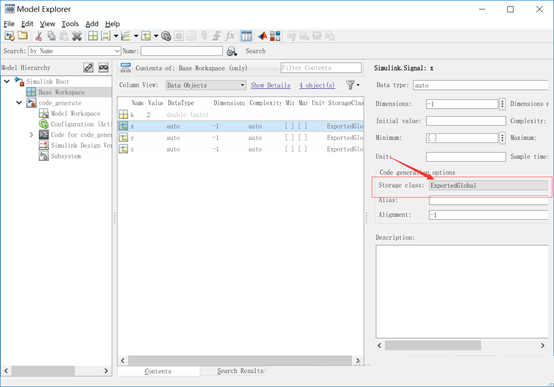Collapse the Simulink Root tree node

7,81
